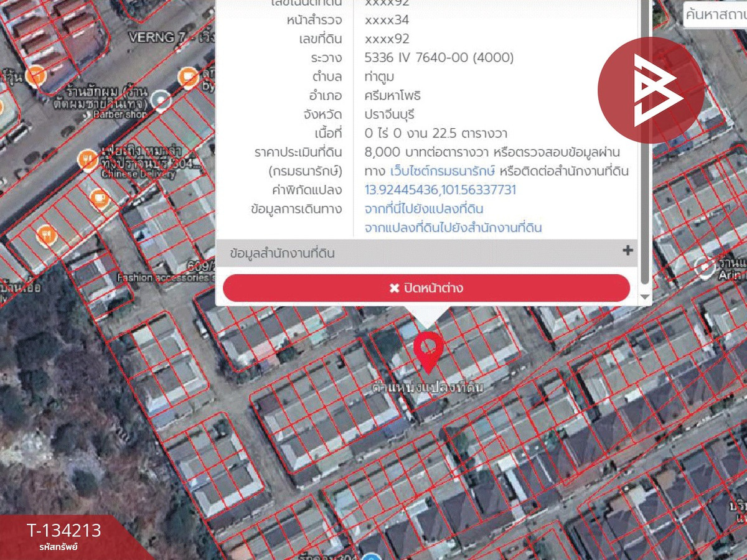Open จากแปลงที่ดินไปยังสำนักงานที่ดิน directions link
The height and width of the screenshot is (560, 747).
pyautogui.click(x=453, y=228)
